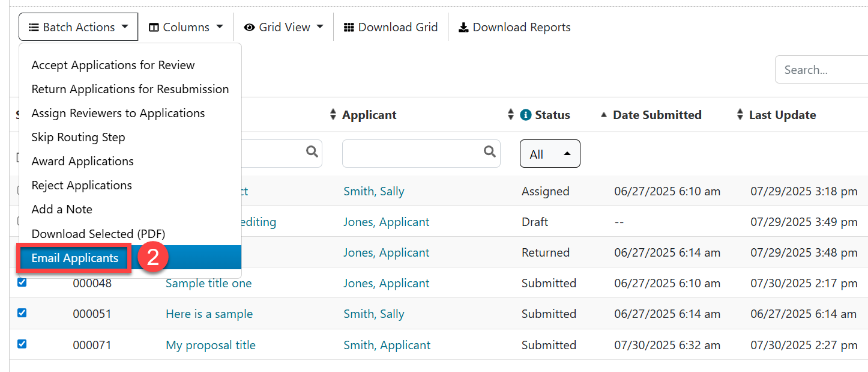The width and height of the screenshot is (868, 372).
Task: Open Smith, Applicant link for 000071
Action: click(387, 345)
